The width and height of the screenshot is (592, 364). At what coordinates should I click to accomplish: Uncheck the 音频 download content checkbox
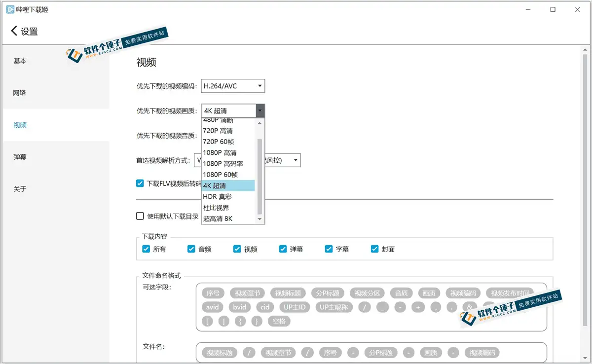pyautogui.click(x=191, y=249)
